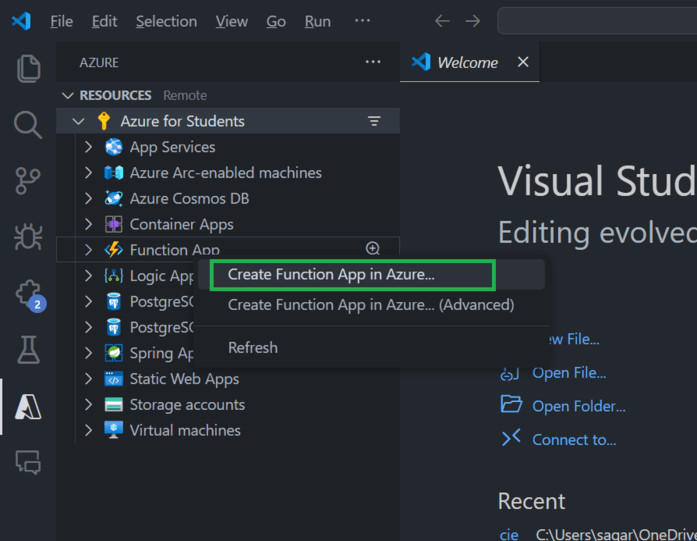Collapse the RESOURCES section
The image size is (697, 541).
pyautogui.click(x=68, y=95)
